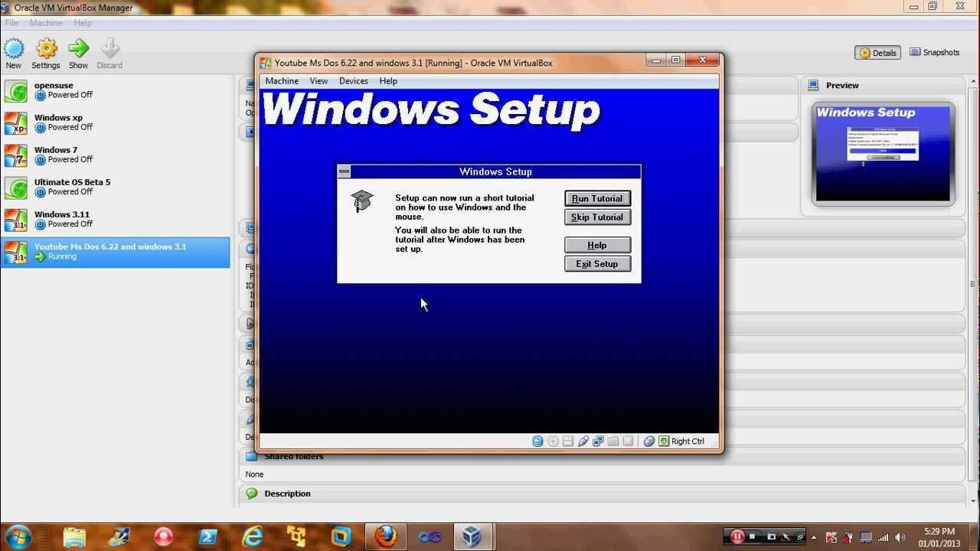
Task: Switch to Details view button
Action: [877, 53]
